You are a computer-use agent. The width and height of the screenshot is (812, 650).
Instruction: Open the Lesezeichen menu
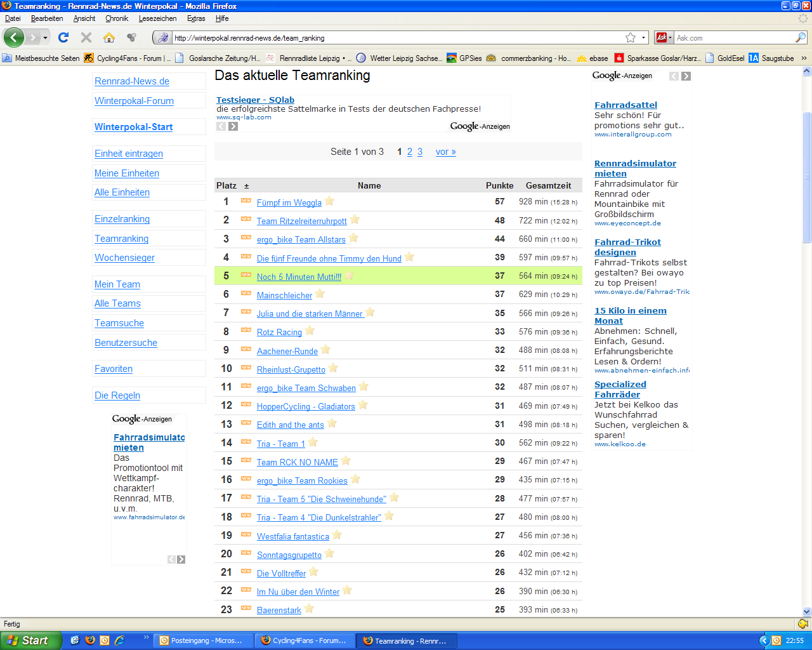tap(157, 18)
